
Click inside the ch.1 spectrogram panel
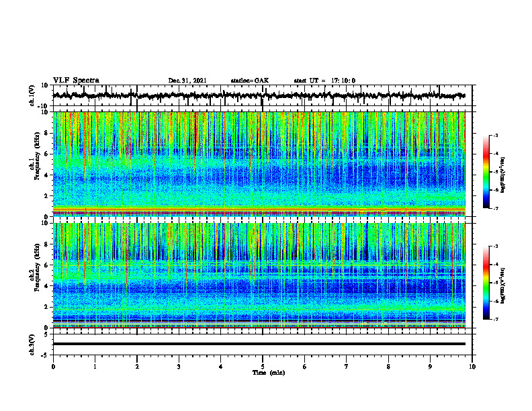click(259, 164)
